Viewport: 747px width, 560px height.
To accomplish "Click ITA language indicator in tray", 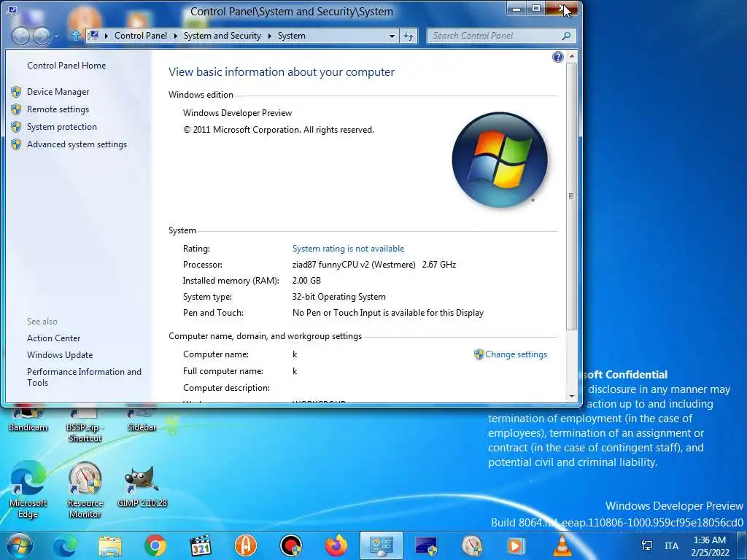I will click(x=672, y=546).
